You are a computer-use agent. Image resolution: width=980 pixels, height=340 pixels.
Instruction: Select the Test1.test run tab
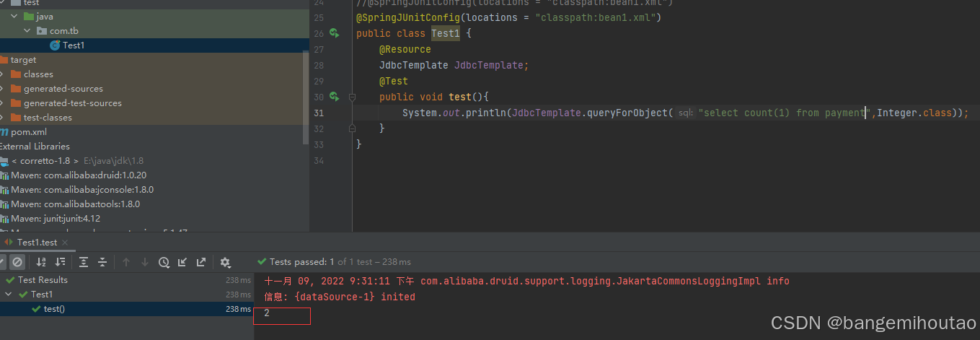point(36,243)
